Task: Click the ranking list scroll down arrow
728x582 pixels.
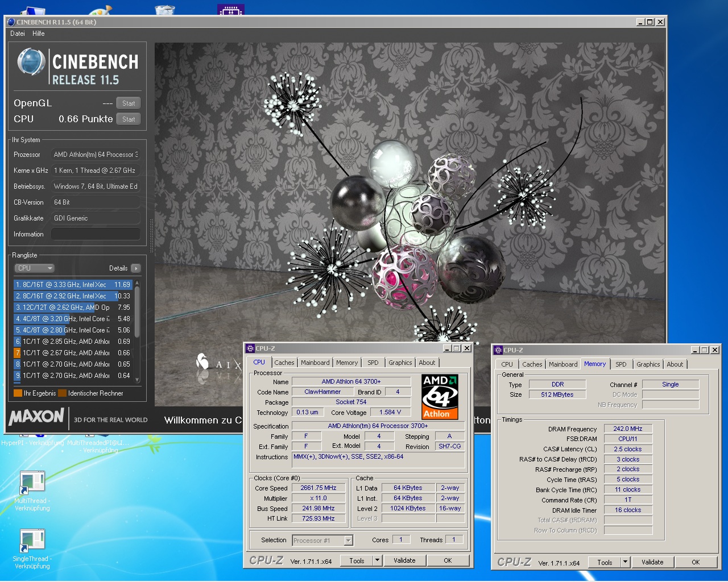Action: (136, 380)
